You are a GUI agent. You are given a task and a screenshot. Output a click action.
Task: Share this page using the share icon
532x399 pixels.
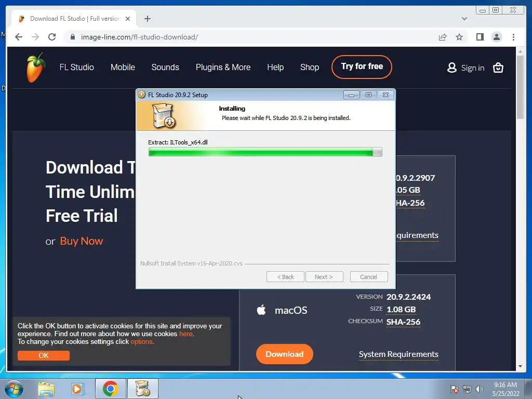click(443, 37)
